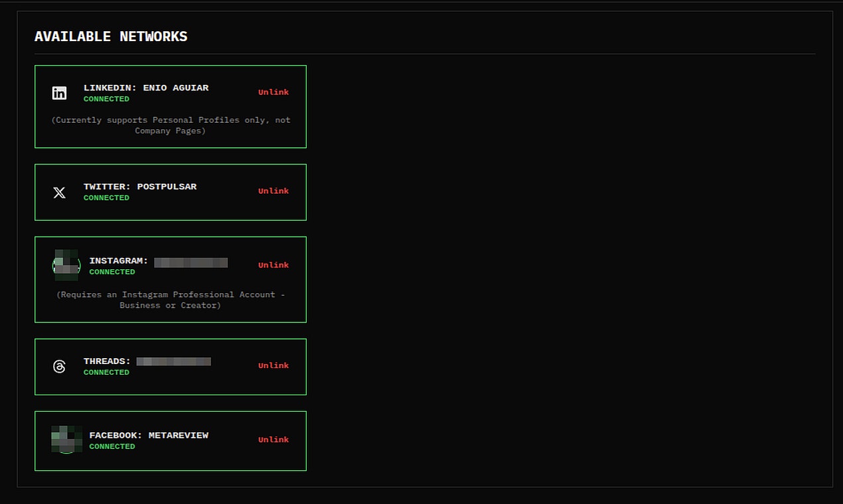Image resolution: width=843 pixels, height=504 pixels.
Task: Unlink the Instagram account
Action: click(273, 265)
